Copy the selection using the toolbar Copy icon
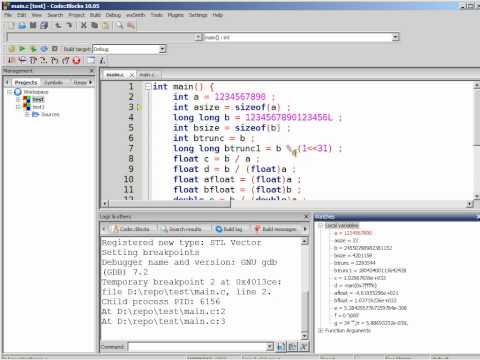Screen dimensions: 480x360 coord(95,25)
